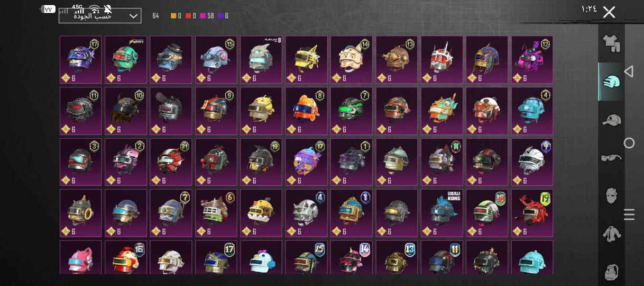This screenshot has width=644, height=286.
Task: Select the pink cat ears helmet
Action: point(80,257)
